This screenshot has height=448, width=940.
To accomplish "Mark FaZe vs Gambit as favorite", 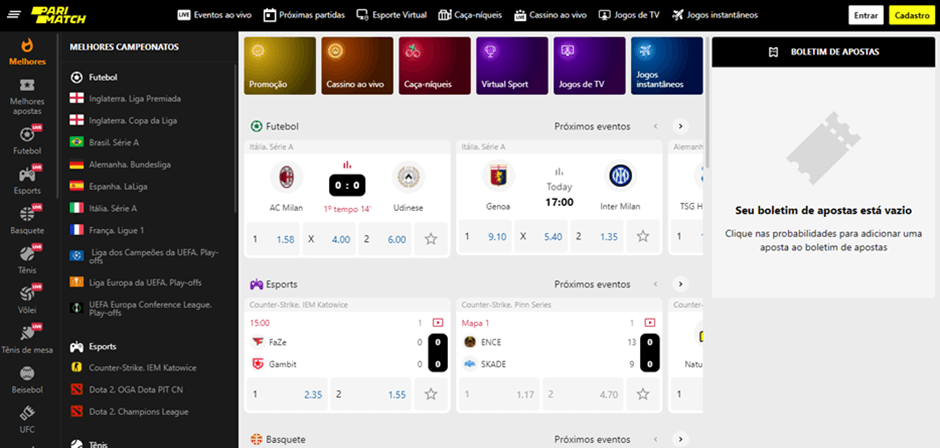I will [x=431, y=394].
